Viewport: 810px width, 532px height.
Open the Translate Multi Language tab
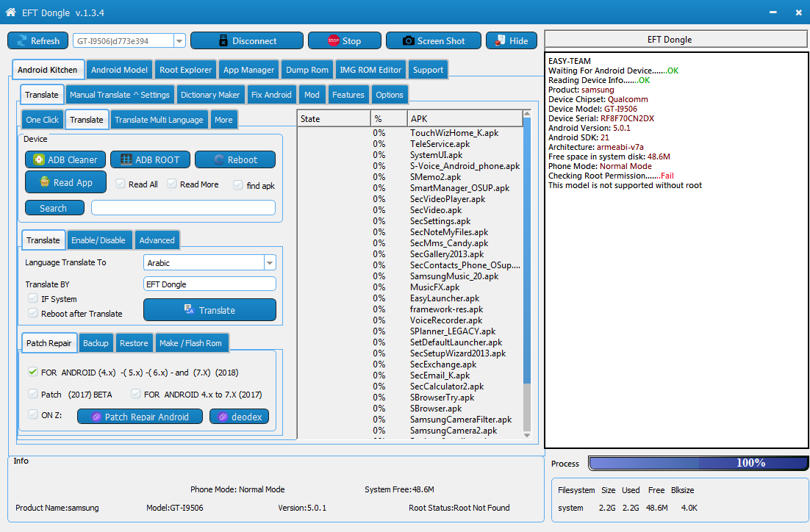click(159, 120)
